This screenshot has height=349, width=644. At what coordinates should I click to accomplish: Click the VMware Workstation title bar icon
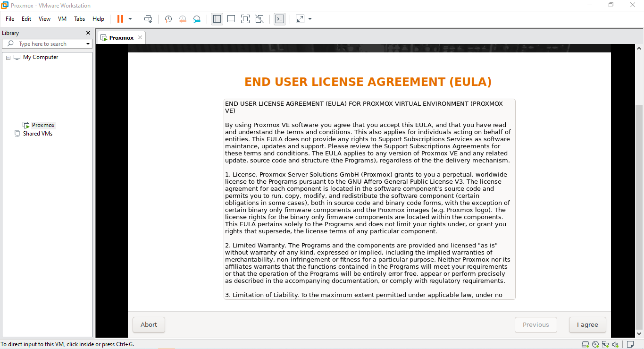5,5
